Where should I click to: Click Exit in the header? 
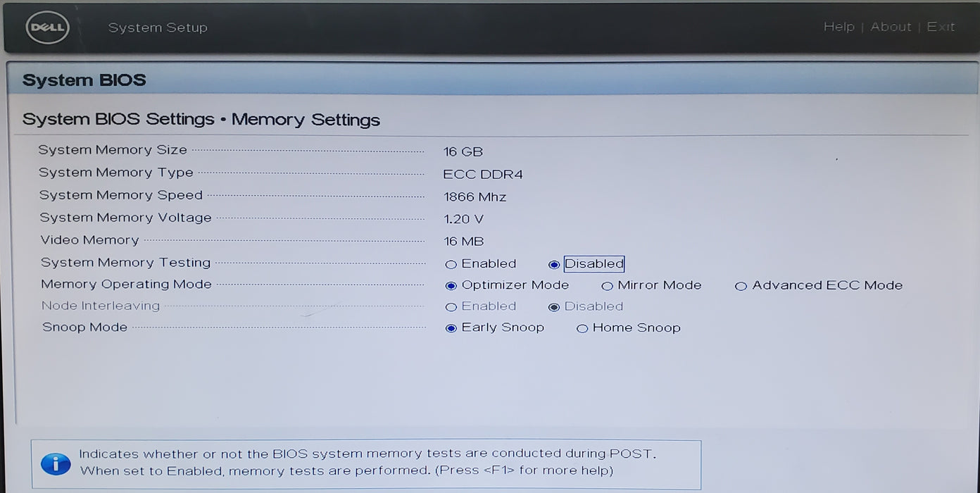[x=941, y=27]
